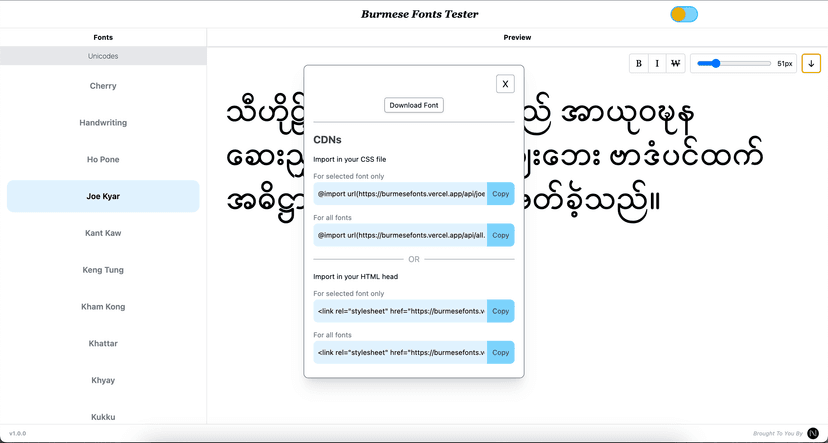Click the Preview panel header

pos(518,37)
